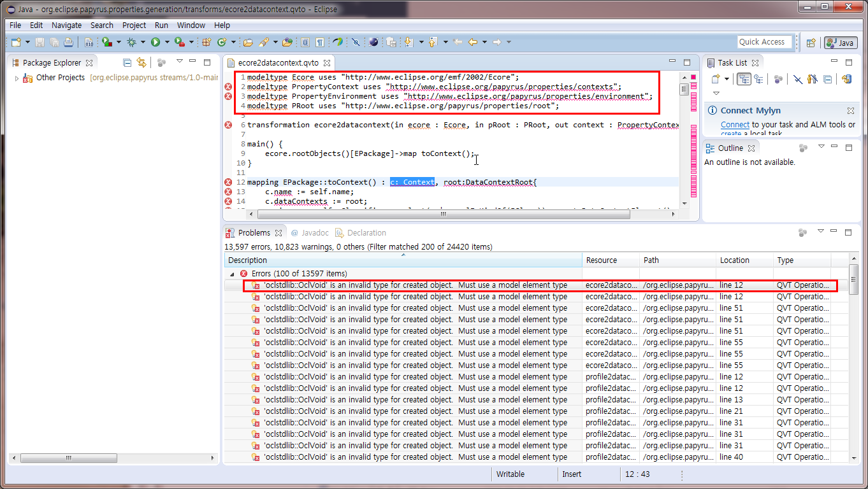Click the Next Annotation arrow icon
This screenshot has width=868, height=489.
[x=409, y=42]
